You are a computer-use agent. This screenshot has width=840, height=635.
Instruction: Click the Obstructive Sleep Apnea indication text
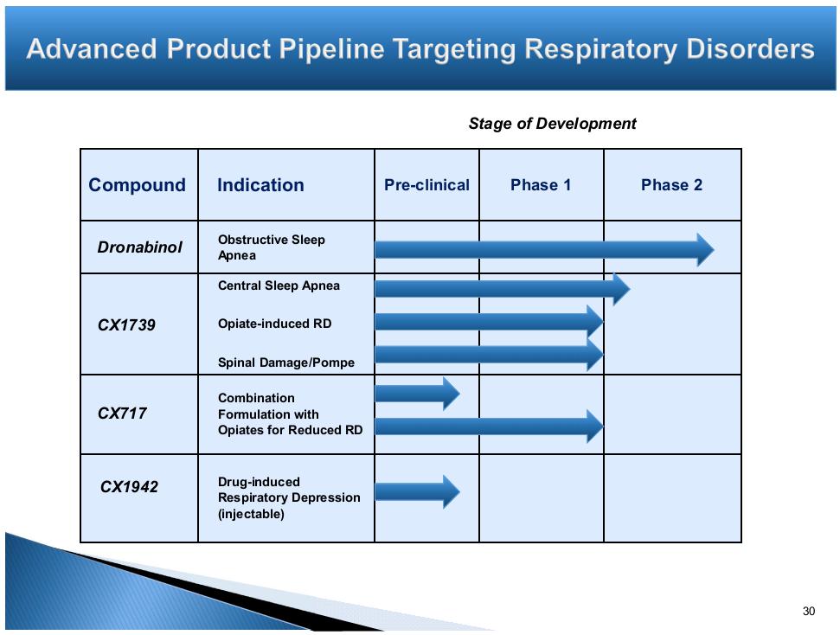(x=271, y=247)
